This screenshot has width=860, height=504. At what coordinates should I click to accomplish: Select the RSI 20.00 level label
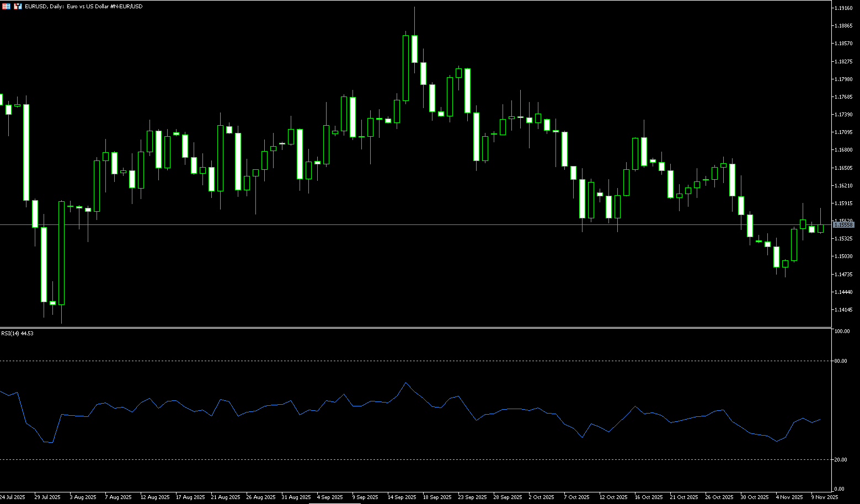click(841, 460)
